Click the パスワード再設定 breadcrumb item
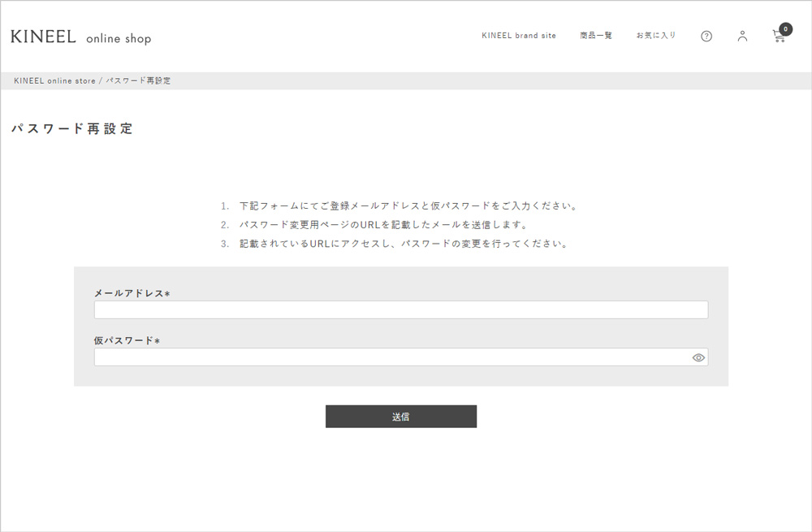This screenshot has height=532, width=812. tap(138, 81)
